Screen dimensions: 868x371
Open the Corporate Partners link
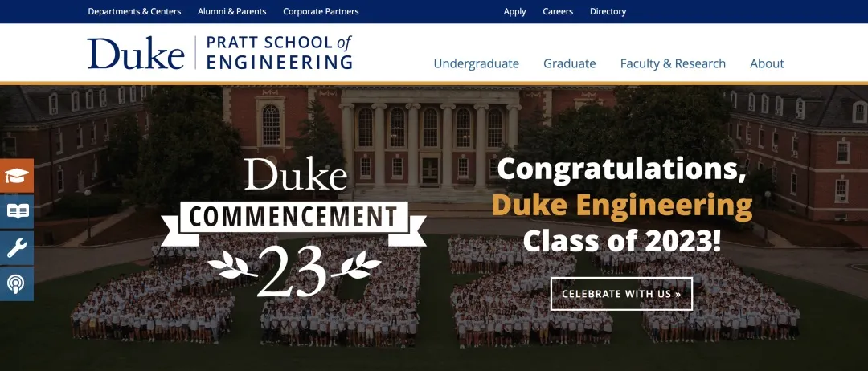[x=321, y=11]
